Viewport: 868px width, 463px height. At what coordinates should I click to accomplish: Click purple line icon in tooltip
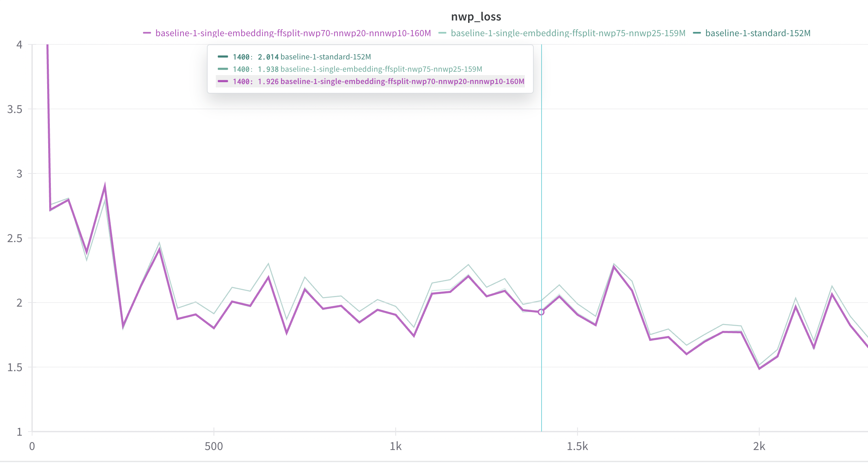pos(223,81)
